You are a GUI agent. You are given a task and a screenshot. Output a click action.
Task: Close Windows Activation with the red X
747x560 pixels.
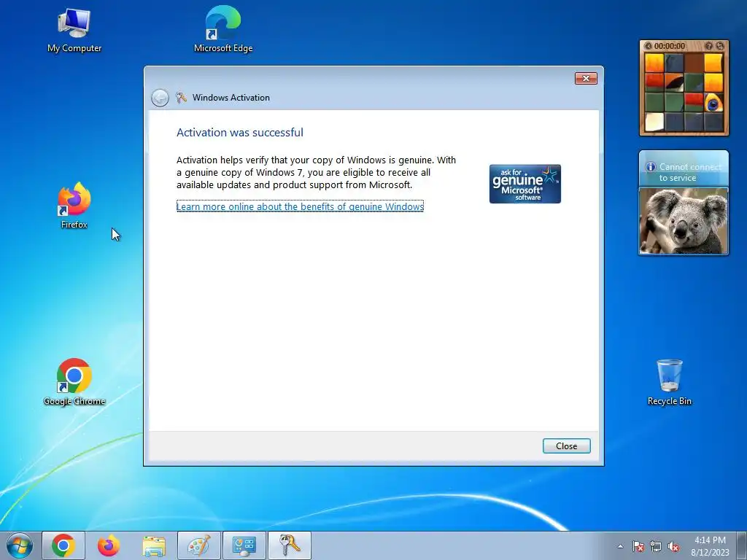(586, 79)
